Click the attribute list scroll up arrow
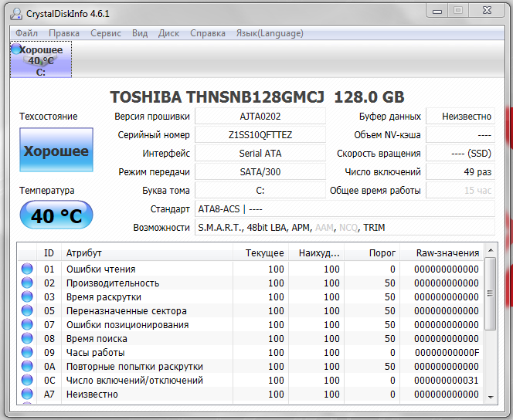513x420 pixels. pos(491,250)
